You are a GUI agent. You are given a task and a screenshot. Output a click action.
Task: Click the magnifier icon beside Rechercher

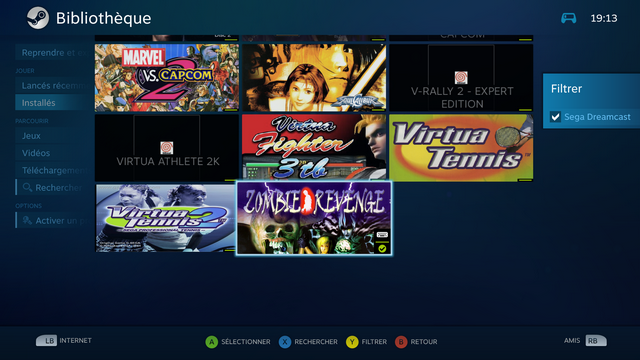[27, 187]
